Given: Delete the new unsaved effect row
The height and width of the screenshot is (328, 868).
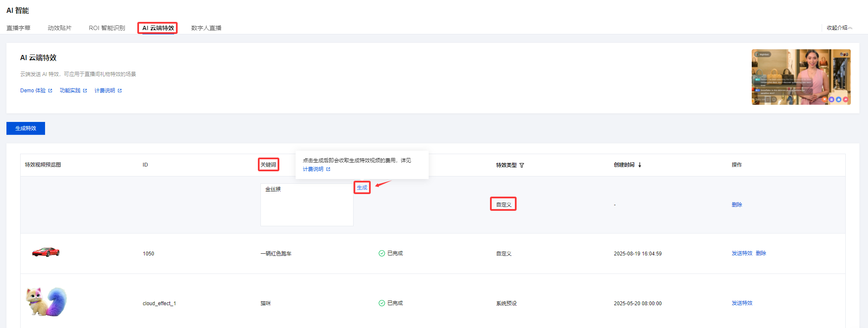Looking at the screenshot, I should point(737,205).
